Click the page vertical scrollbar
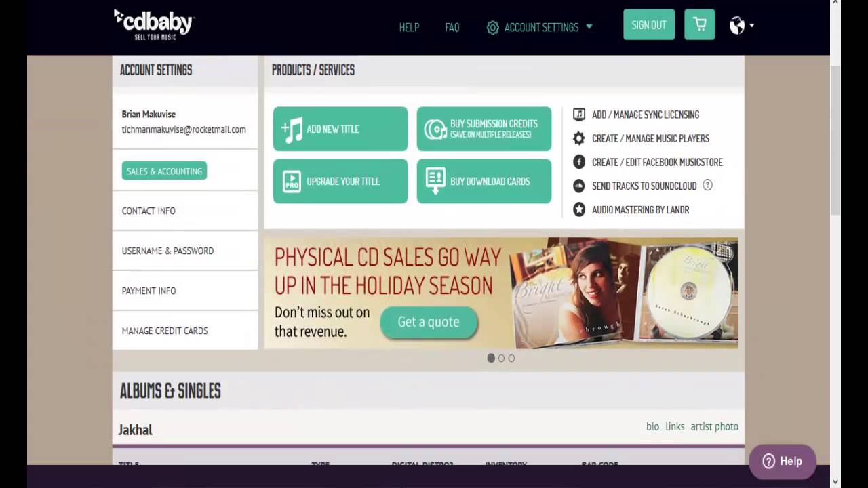868x488 pixels. (835, 139)
